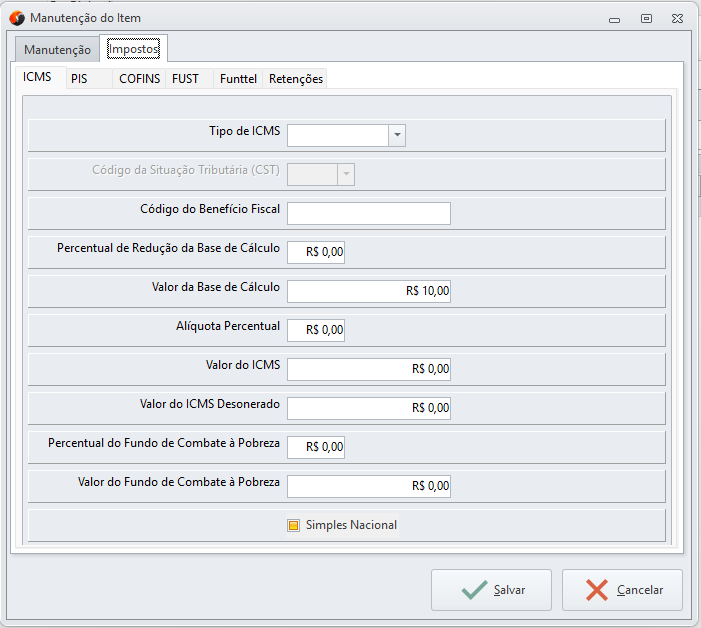Maximize the Manutenção do Item window
The height and width of the screenshot is (628, 701).
click(646, 18)
